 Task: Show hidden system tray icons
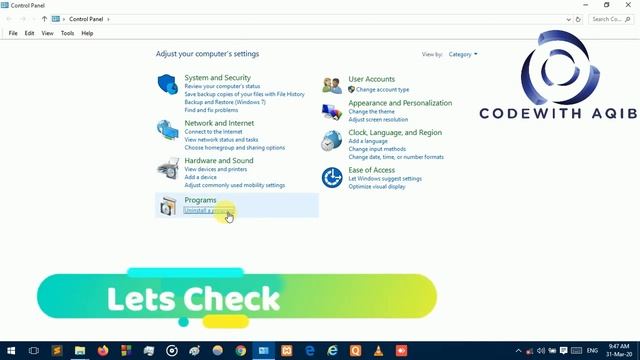coord(518,351)
